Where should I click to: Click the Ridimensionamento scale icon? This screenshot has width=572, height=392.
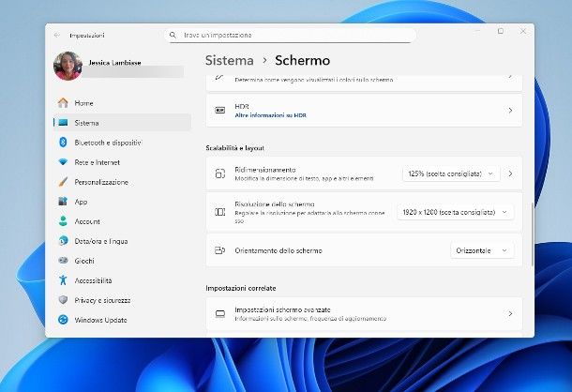pos(220,173)
